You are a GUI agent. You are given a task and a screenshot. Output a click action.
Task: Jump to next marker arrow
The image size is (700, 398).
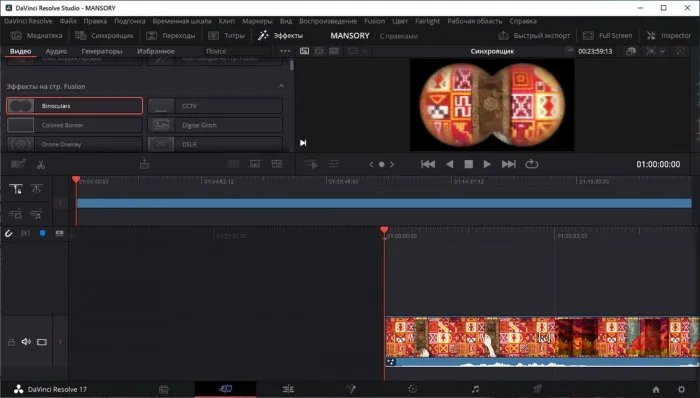pos(392,164)
